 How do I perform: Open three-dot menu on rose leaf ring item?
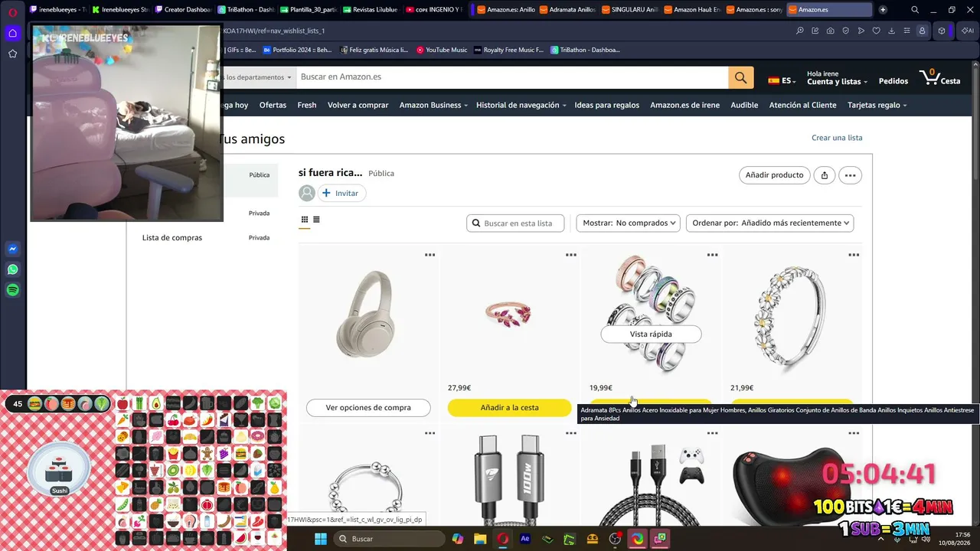click(x=571, y=255)
